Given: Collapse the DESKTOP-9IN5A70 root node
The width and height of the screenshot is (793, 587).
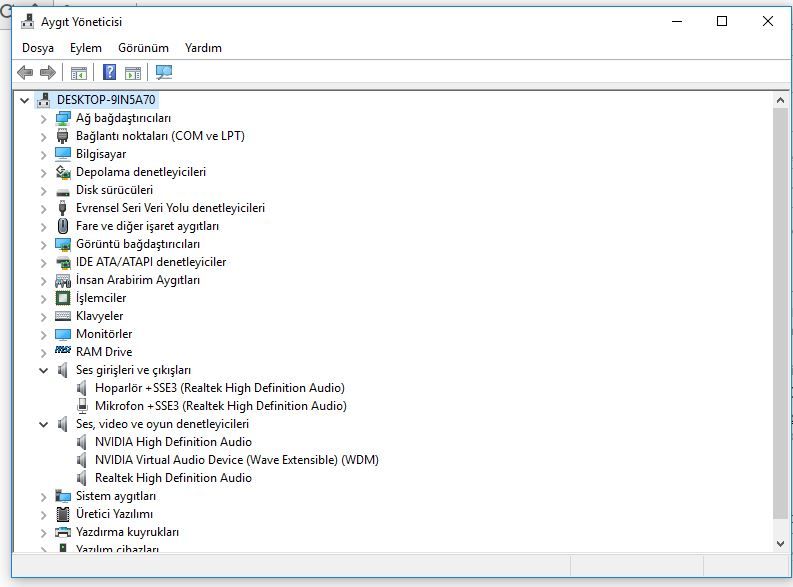Looking at the screenshot, I should coord(24,100).
